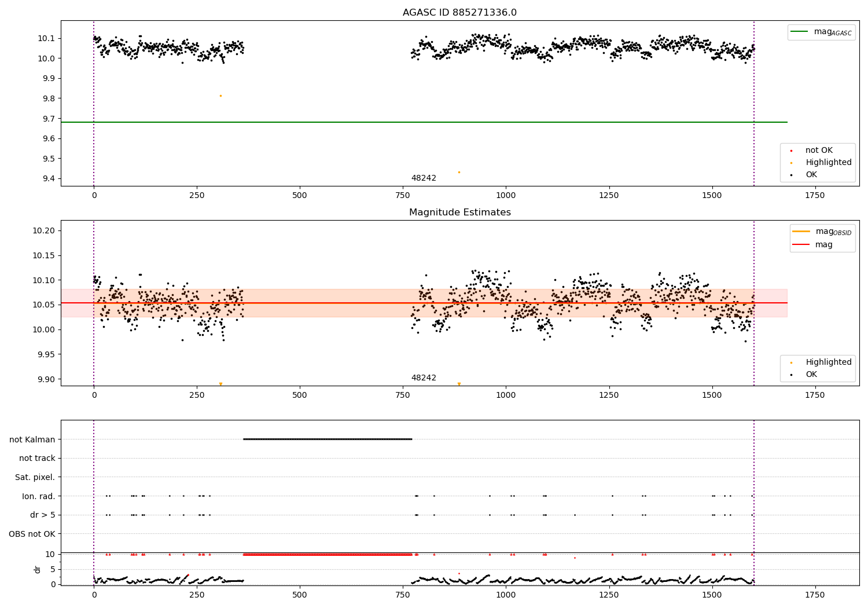
Task: Click the 10.05 y-tick label in middle plot
Action: pyautogui.click(x=45, y=305)
